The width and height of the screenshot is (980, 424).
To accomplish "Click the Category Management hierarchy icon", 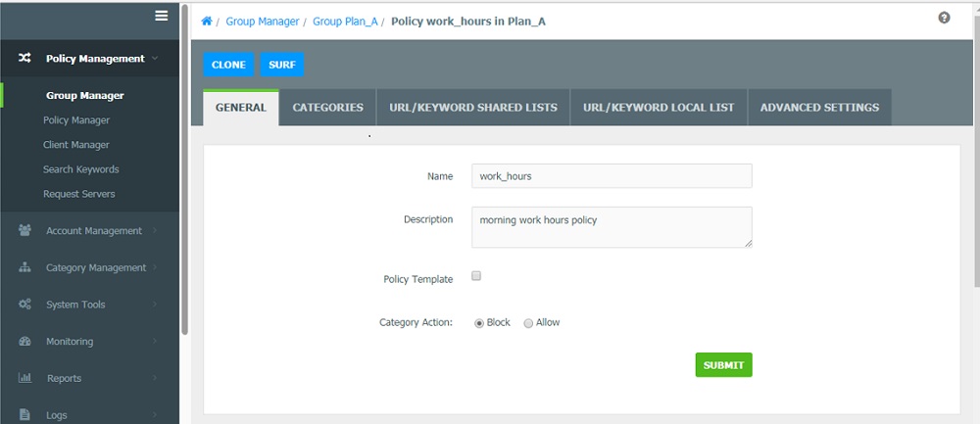I will (24, 267).
